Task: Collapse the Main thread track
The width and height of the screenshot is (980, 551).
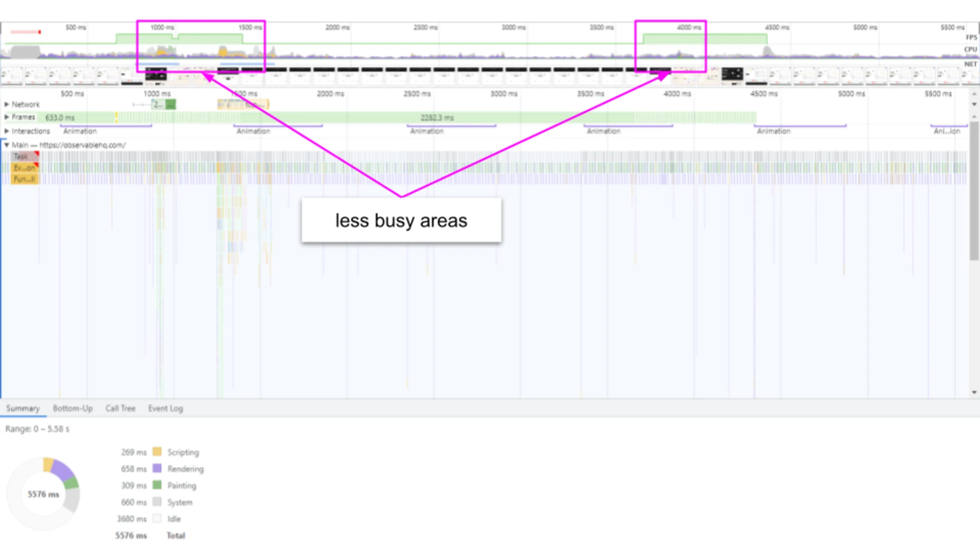Action: click(7, 145)
